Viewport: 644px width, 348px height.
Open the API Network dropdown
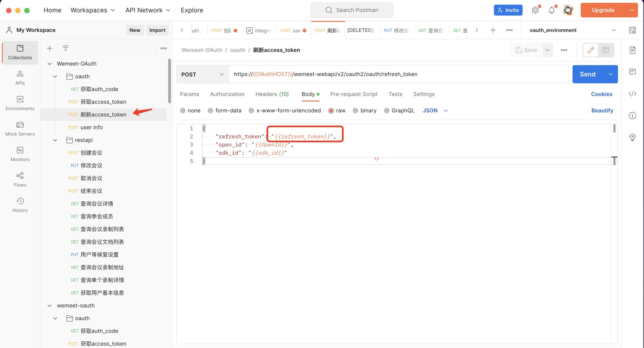(x=148, y=10)
